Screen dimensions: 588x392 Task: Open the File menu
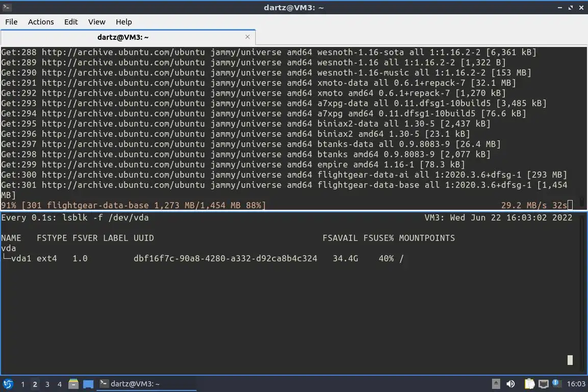point(11,22)
